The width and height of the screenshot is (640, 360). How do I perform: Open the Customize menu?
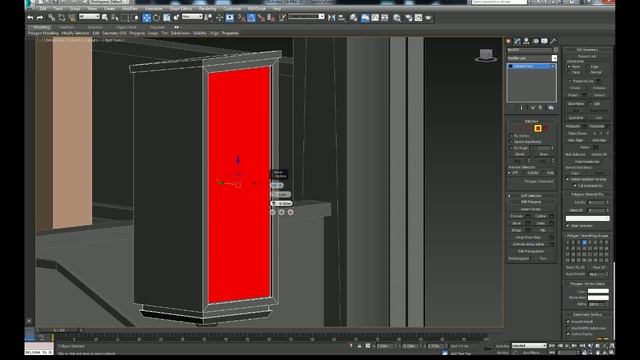click(232, 9)
